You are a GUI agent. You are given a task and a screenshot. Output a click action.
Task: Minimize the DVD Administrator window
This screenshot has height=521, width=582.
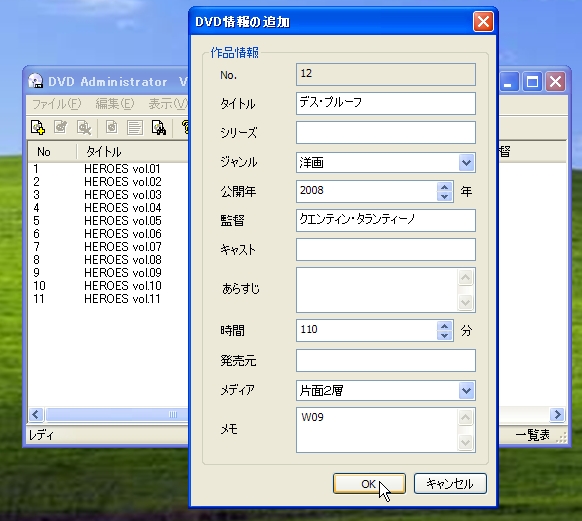pos(508,82)
